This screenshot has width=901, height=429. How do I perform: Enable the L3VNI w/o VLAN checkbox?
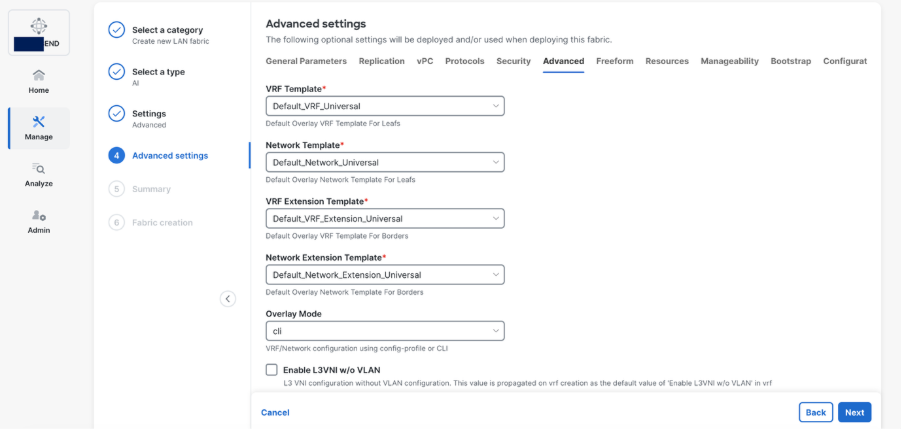[272, 370]
